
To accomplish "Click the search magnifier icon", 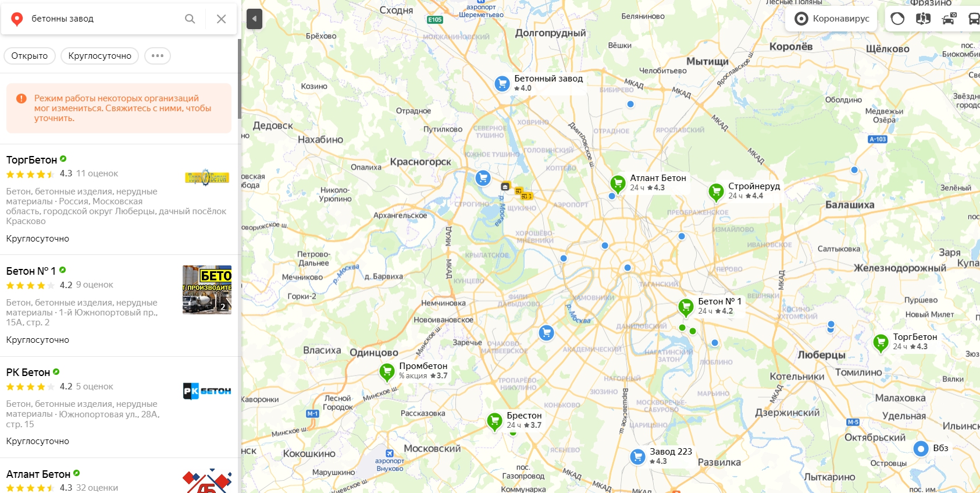I will [x=190, y=19].
